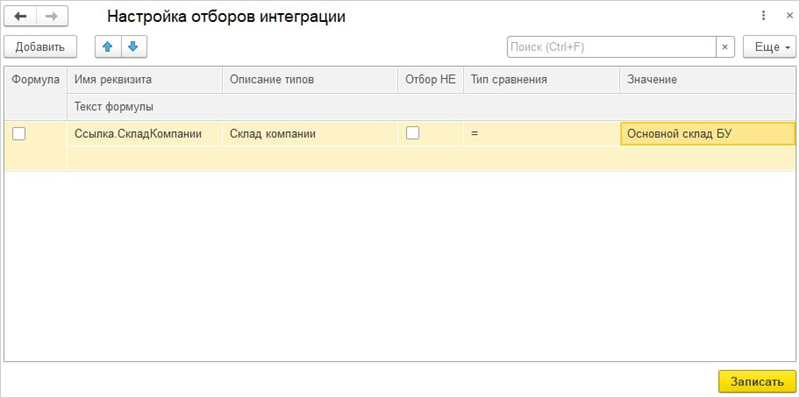Toggle the Отбор НЕ checkbox in the row

pos(413,133)
